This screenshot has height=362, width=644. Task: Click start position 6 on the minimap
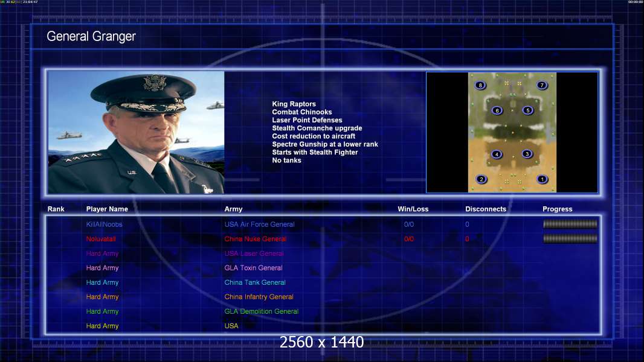497,110
